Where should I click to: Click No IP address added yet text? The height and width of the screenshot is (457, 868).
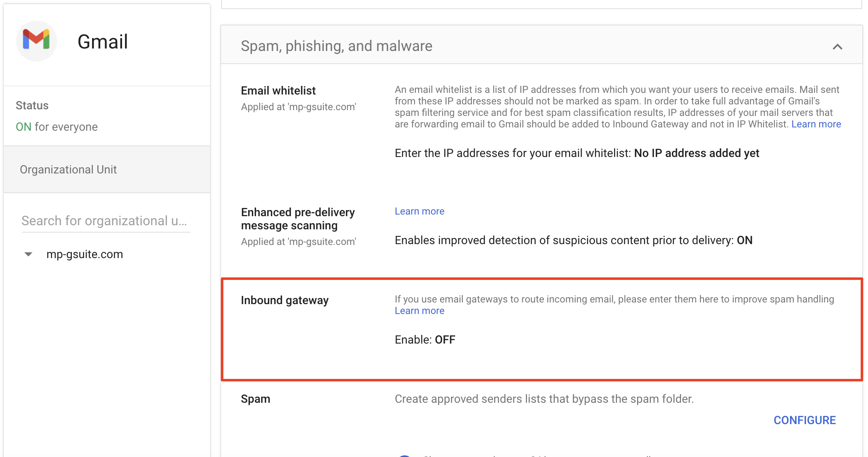pos(696,153)
